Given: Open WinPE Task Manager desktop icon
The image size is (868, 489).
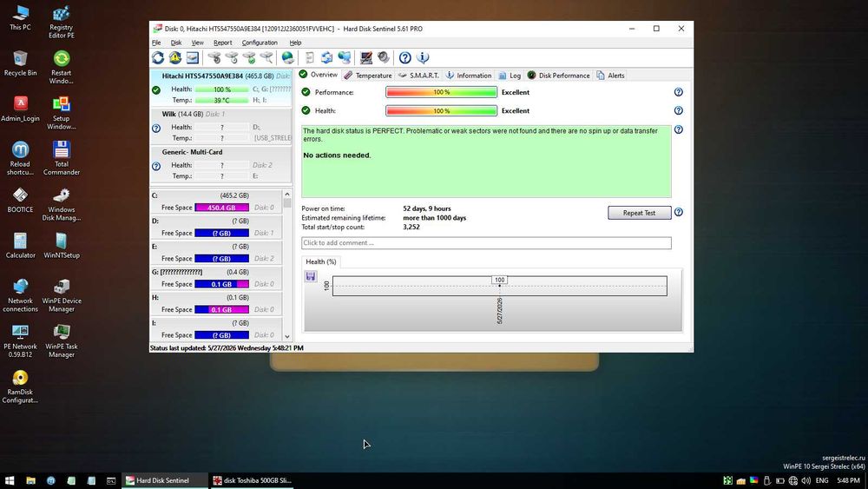Looking at the screenshot, I should [x=62, y=340].
